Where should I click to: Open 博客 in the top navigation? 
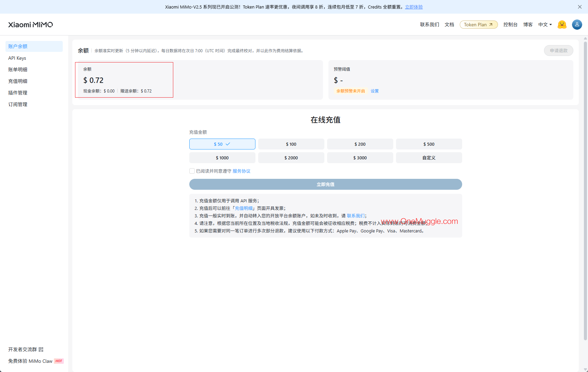528,25
